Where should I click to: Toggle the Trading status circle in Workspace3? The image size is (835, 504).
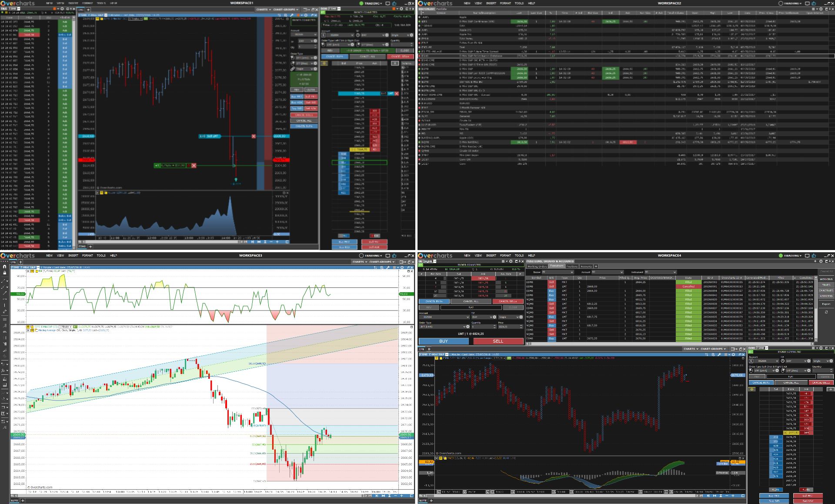(361, 256)
